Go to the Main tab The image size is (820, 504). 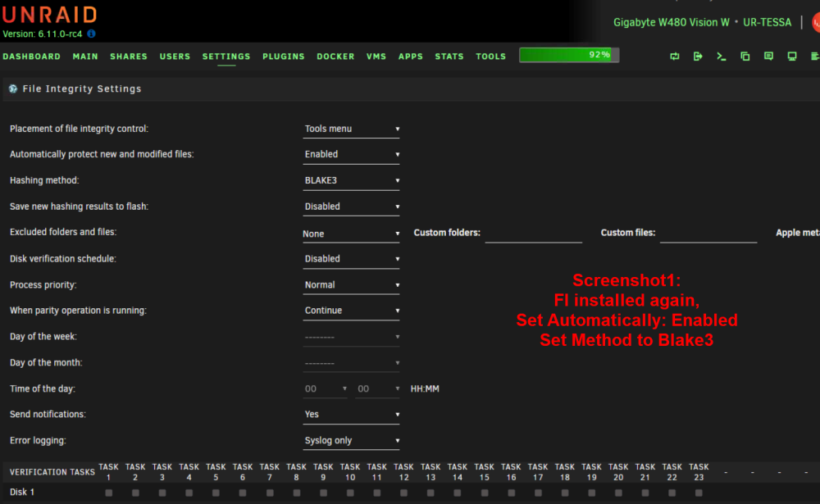point(85,57)
